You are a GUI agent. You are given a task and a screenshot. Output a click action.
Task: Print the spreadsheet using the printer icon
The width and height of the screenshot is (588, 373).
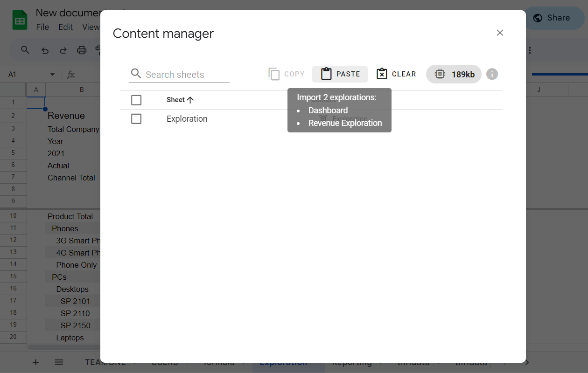(82, 50)
